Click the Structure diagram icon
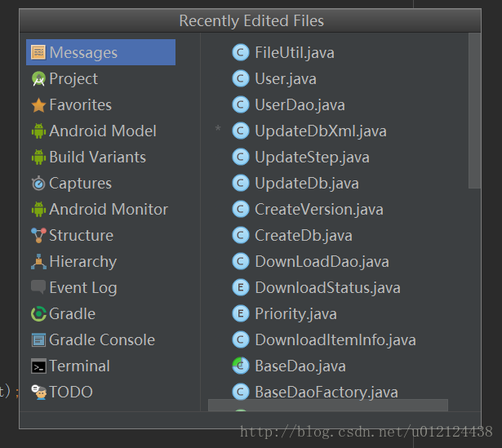 click(38, 236)
